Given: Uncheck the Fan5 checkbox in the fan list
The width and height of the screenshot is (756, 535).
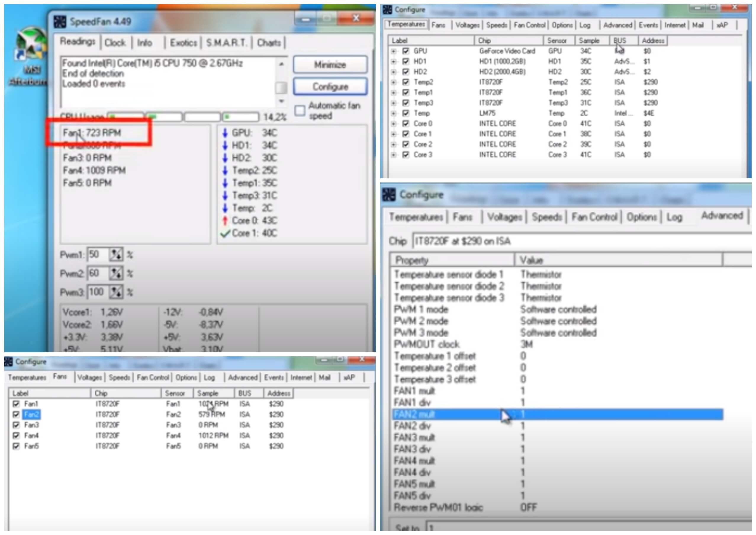Looking at the screenshot, I should coord(16,446).
